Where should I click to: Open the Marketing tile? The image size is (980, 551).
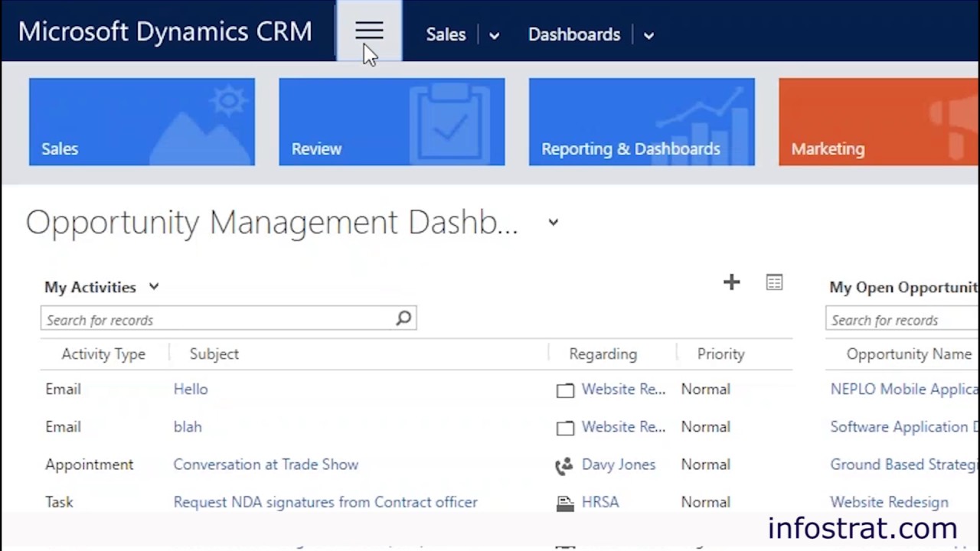click(878, 122)
